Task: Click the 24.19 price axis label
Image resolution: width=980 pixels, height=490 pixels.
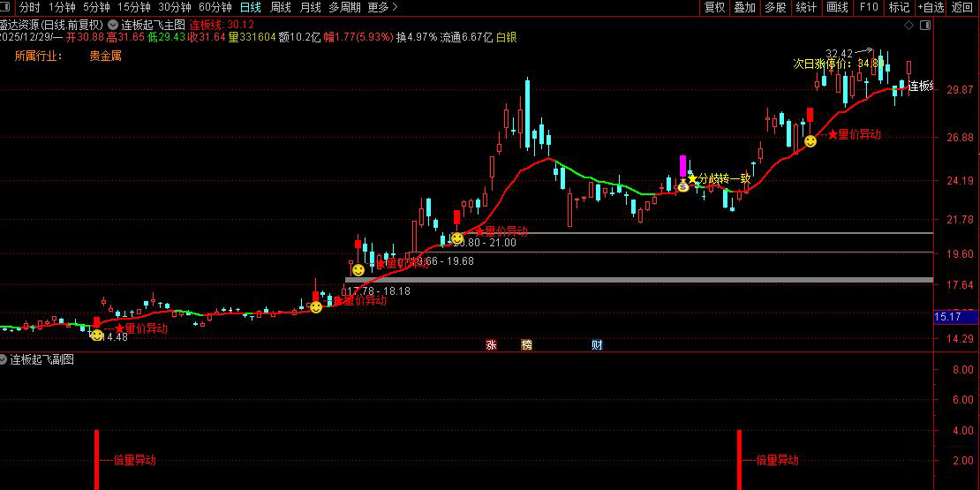Action: (960, 181)
